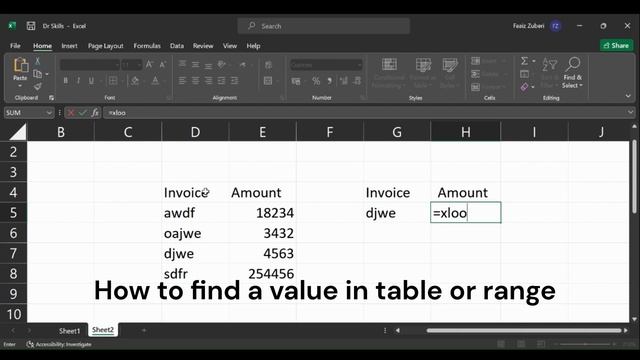Click the Copy icon in Clipboard group

pyautogui.click(x=38, y=74)
